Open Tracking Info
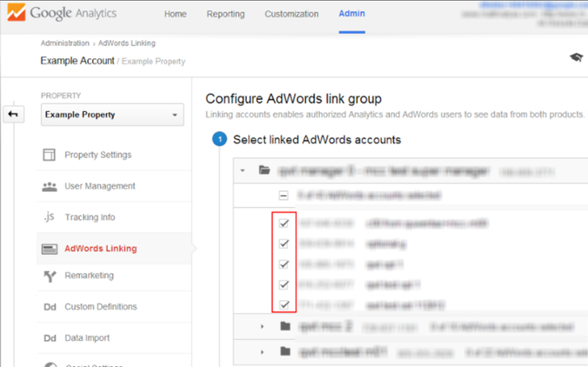The image size is (588, 367). (x=90, y=217)
